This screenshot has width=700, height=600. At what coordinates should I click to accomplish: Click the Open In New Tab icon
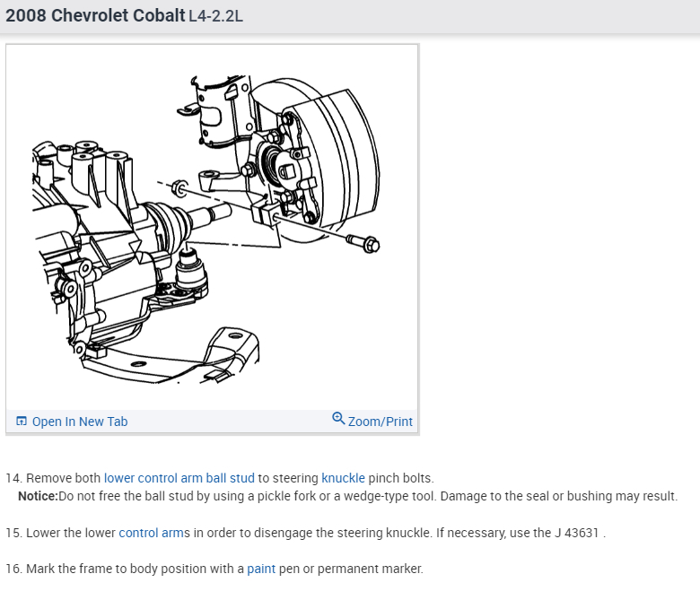[21, 422]
